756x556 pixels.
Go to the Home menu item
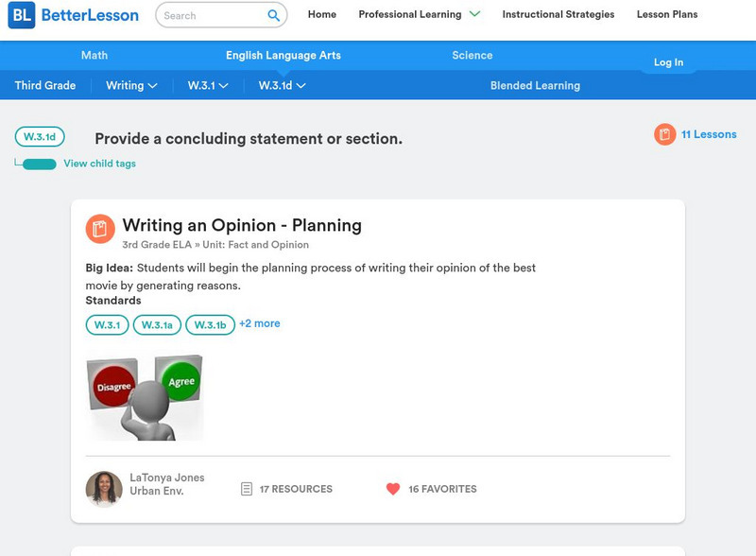click(x=322, y=14)
